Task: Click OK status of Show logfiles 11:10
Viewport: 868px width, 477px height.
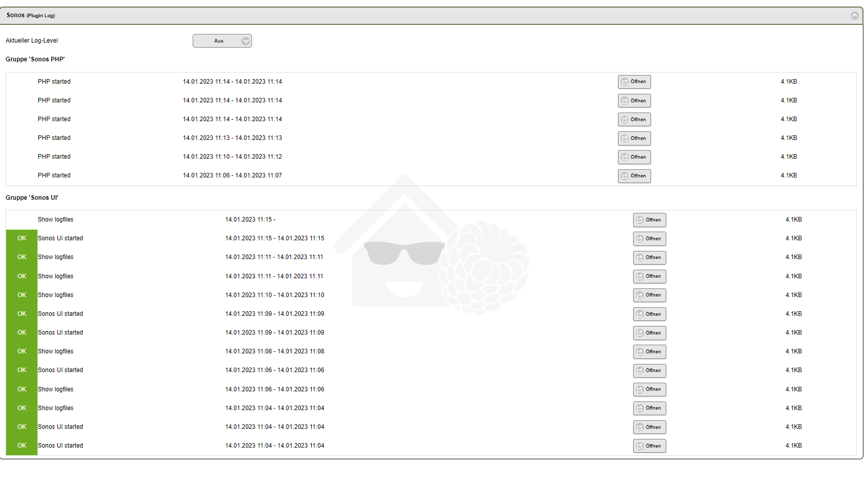Action: click(22, 295)
